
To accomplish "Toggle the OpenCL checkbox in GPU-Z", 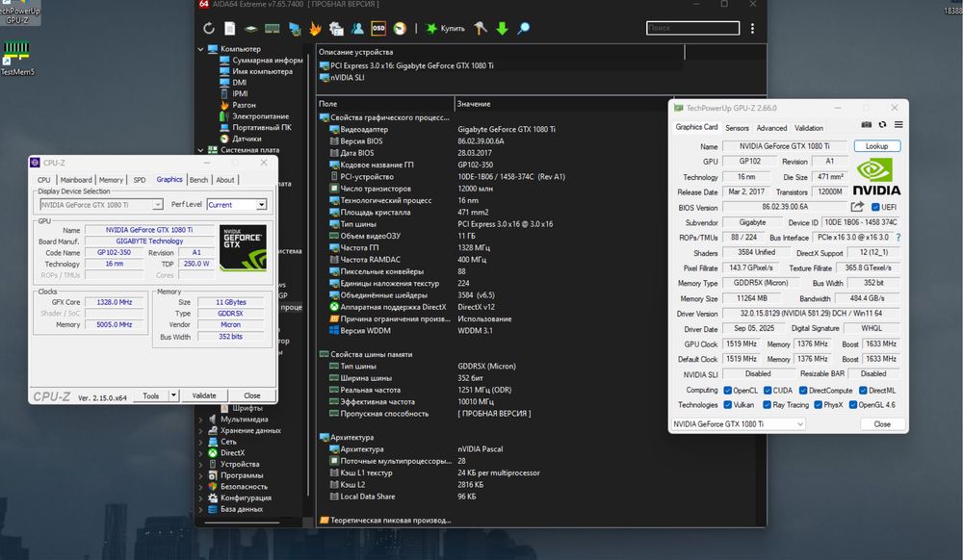I will coord(727,391).
